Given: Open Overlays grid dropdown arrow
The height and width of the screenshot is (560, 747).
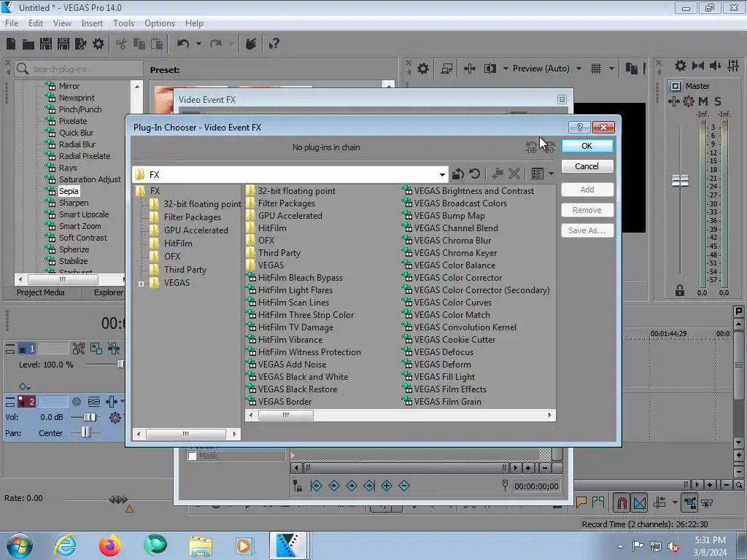Looking at the screenshot, I should click(x=611, y=69).
